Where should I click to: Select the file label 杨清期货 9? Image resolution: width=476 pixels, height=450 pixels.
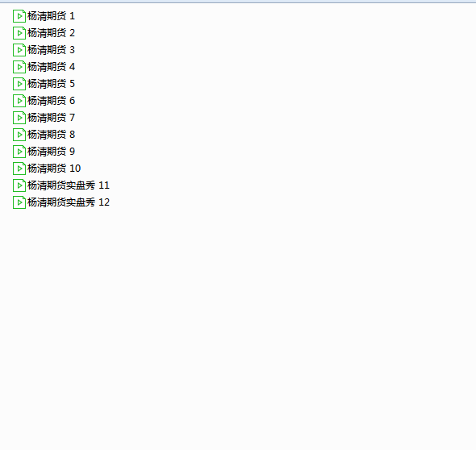pos(51,152)
